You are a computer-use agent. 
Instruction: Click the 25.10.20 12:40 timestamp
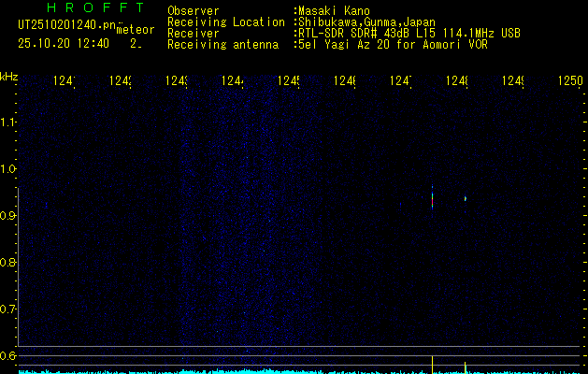(64, 44)
